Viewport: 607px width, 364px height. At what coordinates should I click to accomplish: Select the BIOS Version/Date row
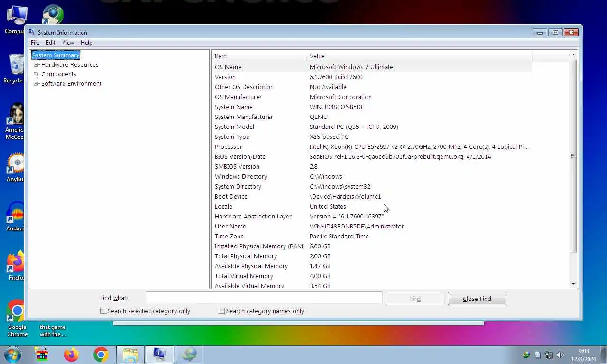(x=371, y=156)
